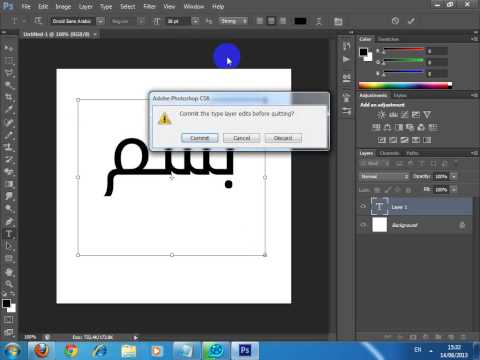Select the Zoom tool in the toolbox
The width and height of the screenshot is (480, 360).
(x=9, y=284)
